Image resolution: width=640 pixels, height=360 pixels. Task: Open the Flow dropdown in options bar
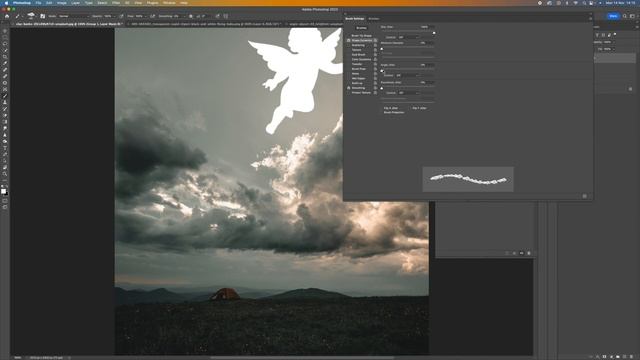click(x=146, y=16)
